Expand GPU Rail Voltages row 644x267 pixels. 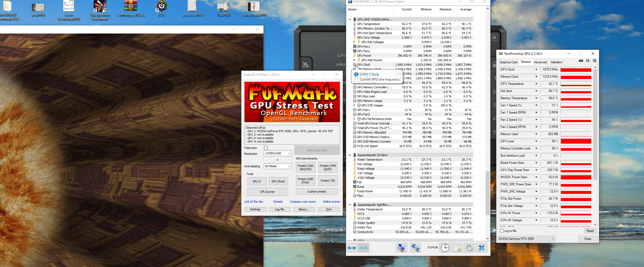coord(354,42)
